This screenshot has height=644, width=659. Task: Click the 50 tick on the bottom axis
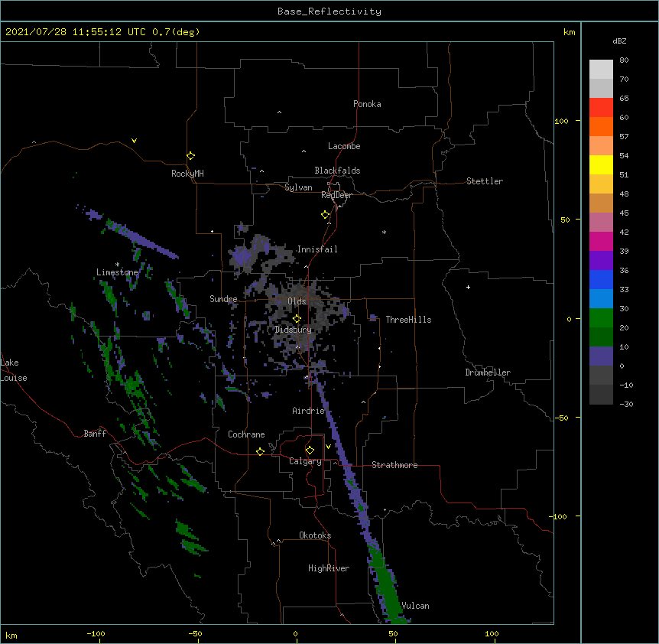(393, 633)
